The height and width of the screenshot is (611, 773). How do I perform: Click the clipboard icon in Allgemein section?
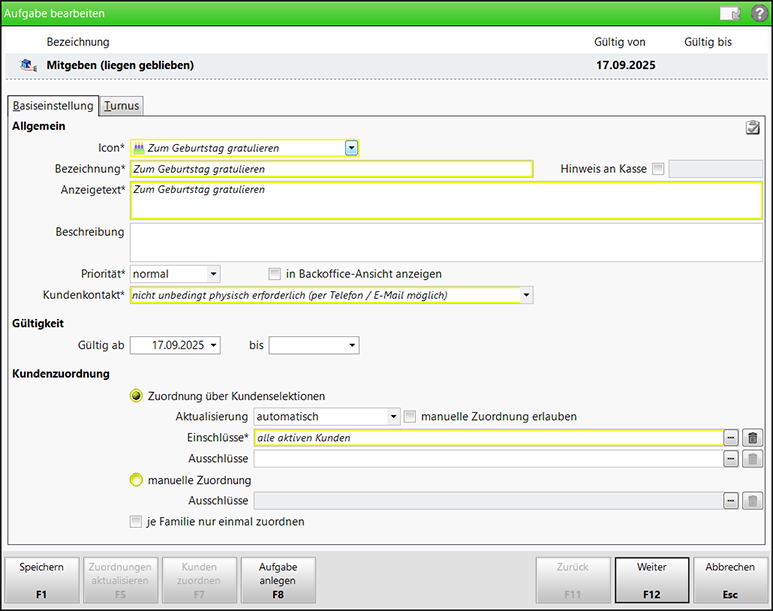click(x=753, y=127)
